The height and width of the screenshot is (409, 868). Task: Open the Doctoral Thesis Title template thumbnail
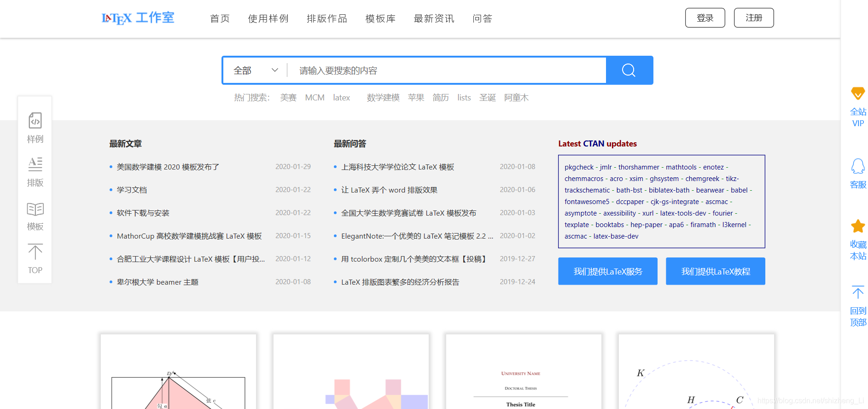[524, 372]
